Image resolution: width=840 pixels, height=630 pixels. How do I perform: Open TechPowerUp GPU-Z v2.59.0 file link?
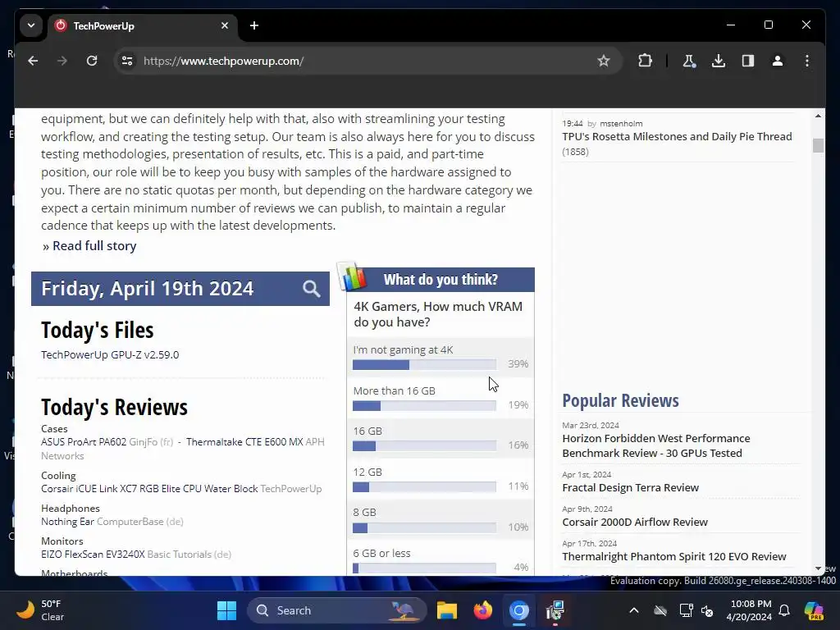110,354
